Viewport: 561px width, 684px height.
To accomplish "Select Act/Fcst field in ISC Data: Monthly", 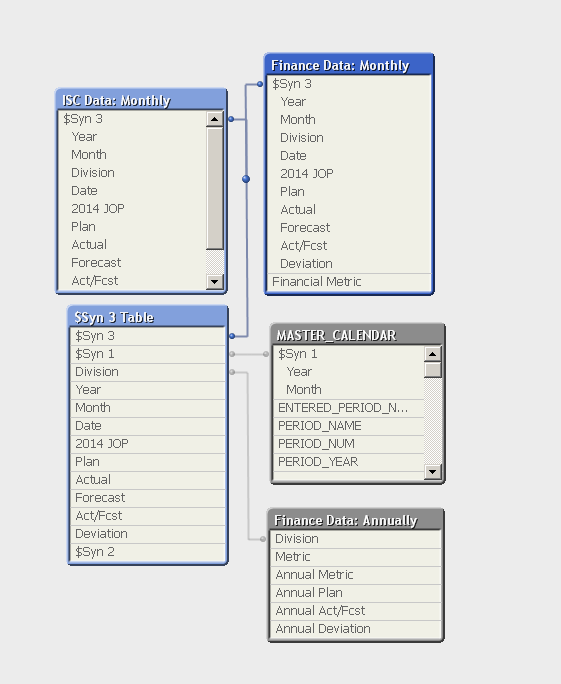I will [x=132, y=280].
